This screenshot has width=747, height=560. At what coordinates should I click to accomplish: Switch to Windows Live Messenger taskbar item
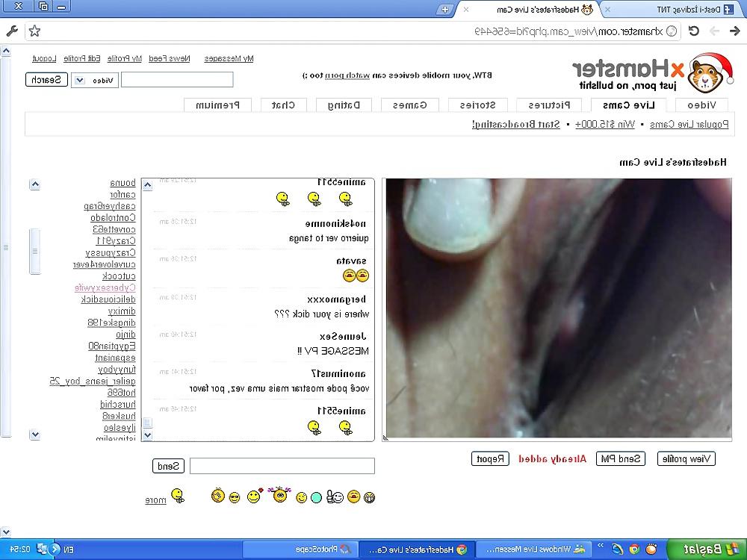pos(533,550)
